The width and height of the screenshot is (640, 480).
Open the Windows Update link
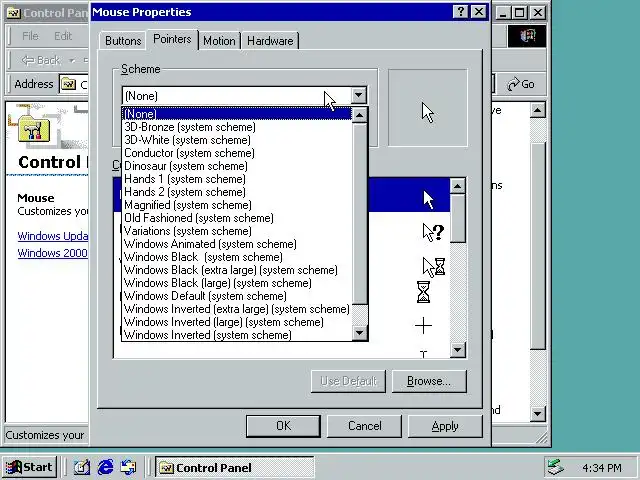(x=53, y=236)
